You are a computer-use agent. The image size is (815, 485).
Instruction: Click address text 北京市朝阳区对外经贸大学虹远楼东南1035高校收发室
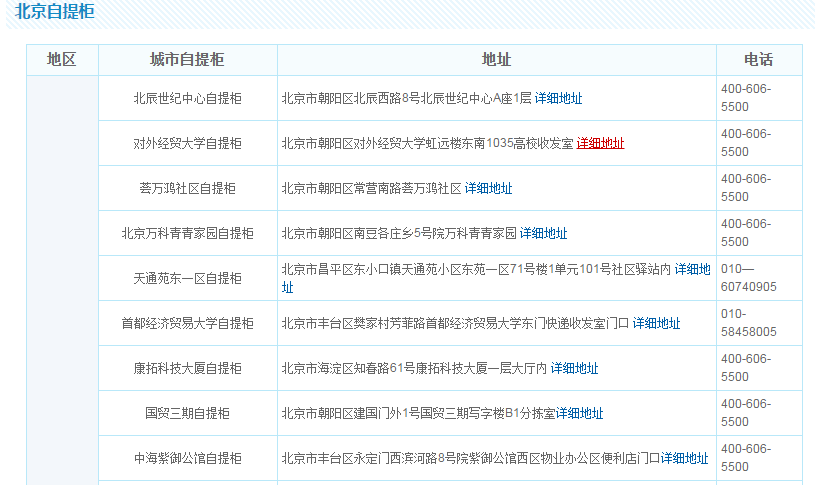point(427,143)
